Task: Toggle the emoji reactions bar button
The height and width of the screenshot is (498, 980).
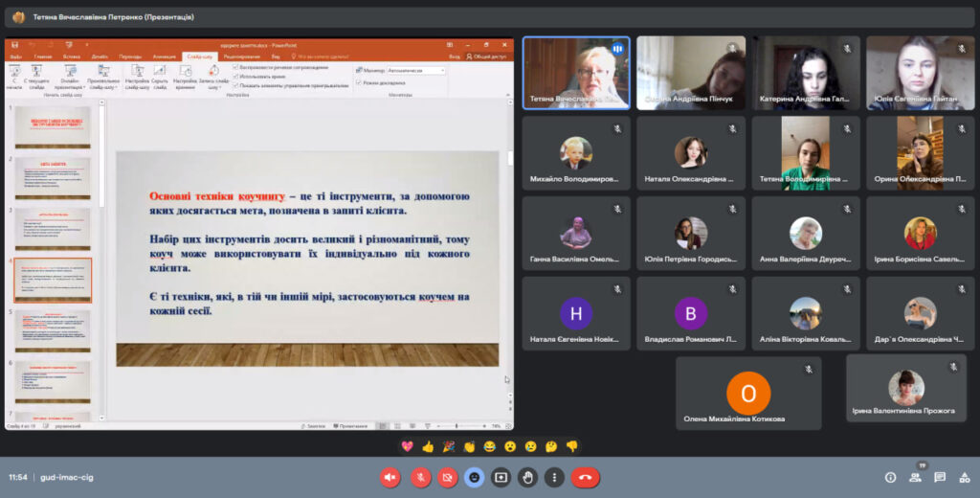Action: pyautogui.click(x=474, y=477)
